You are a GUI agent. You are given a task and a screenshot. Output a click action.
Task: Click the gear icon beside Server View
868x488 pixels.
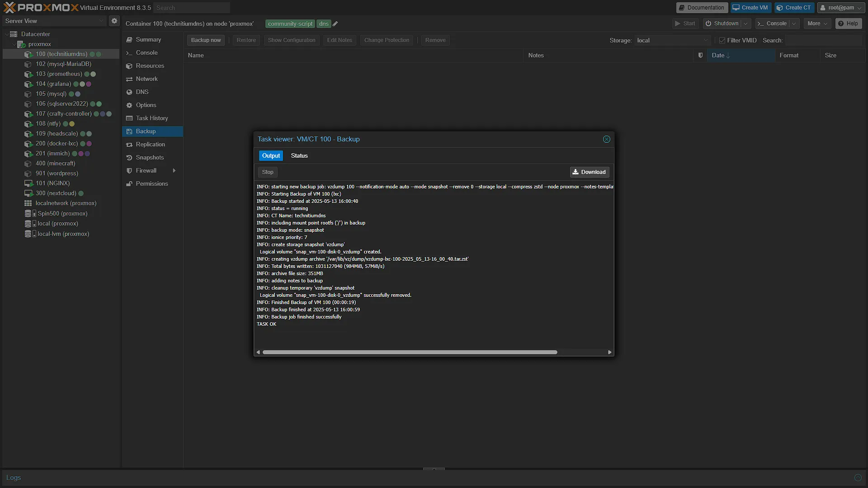coord(114,21)
